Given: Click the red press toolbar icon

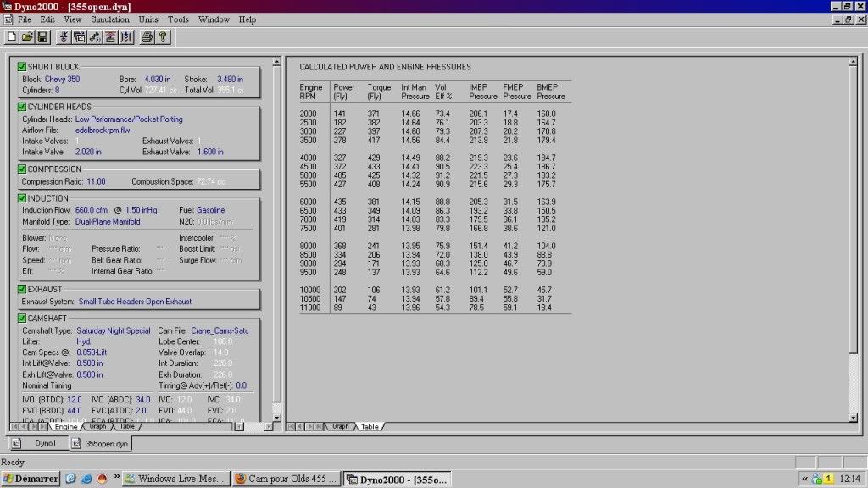Looking at the screenshot, I should pos(110,37).
